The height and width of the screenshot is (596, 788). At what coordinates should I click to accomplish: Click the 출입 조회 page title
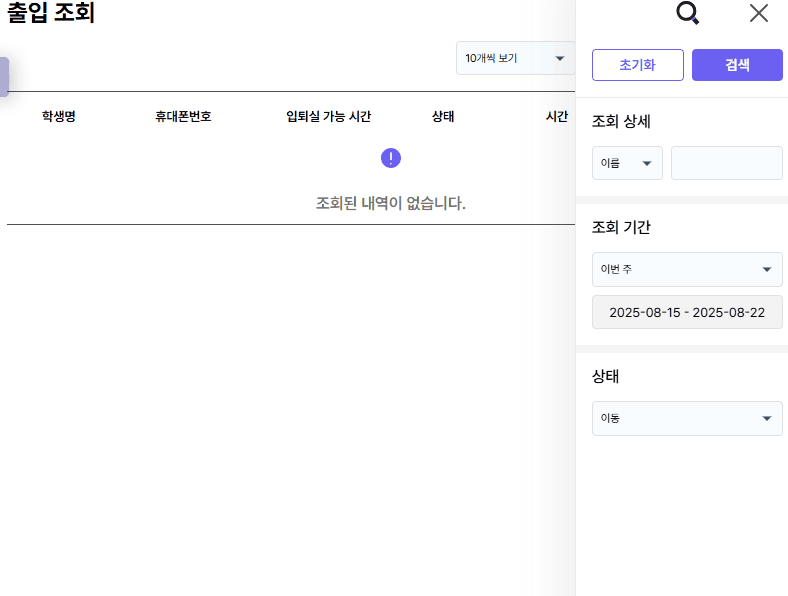pyautogui.click(x=51, y=14)
